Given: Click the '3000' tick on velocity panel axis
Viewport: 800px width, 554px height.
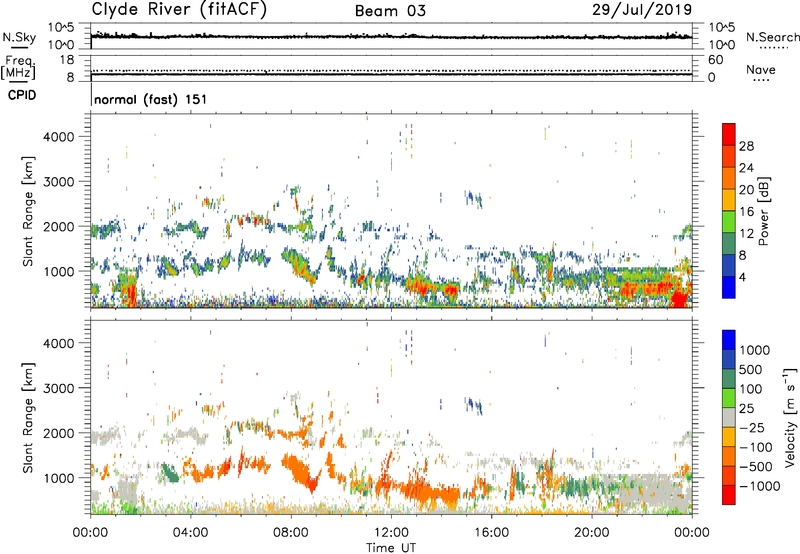Looking at the screenshot, I should 59,388.
